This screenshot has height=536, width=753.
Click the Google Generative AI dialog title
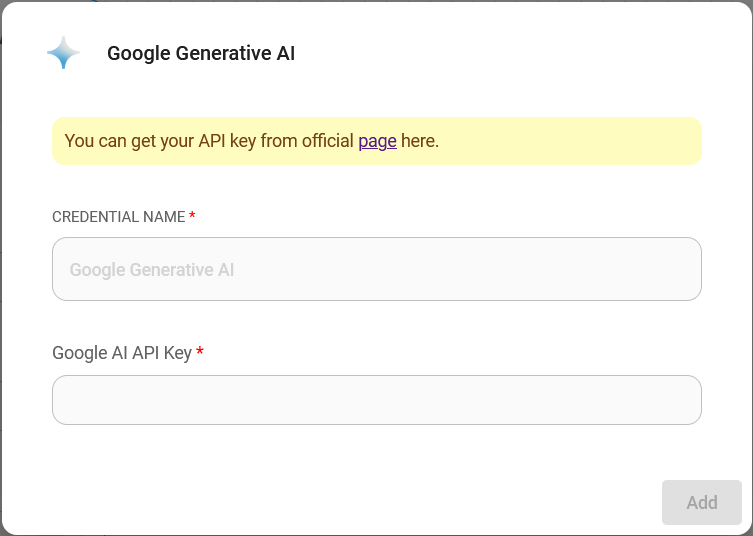201,54
